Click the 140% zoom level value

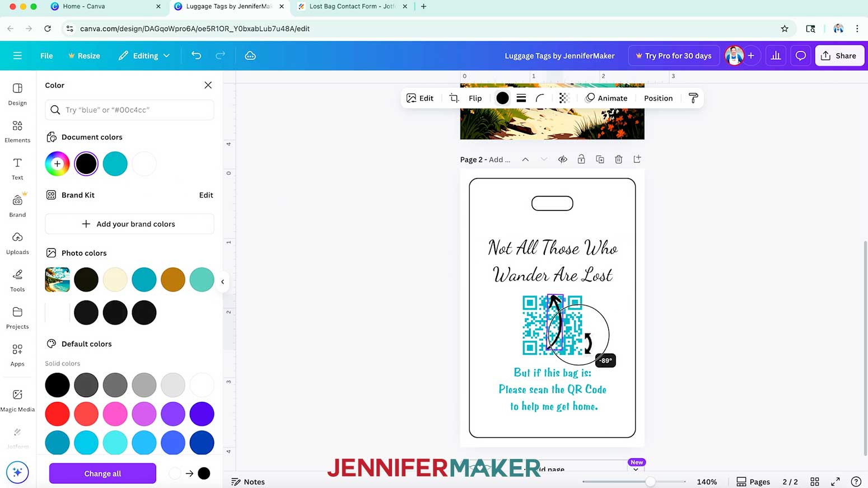pyautogui.click(x=707, y=481)
